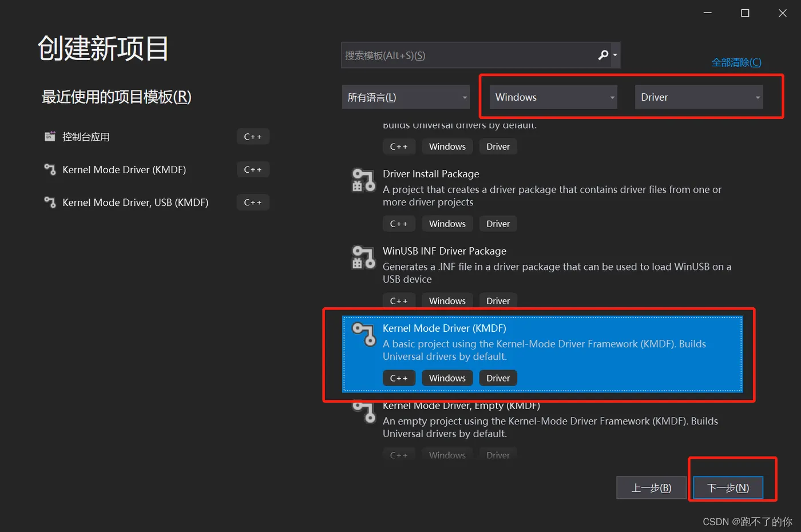Select Kernel Mode Driver (KMDF) template title
Screen dimensions: 801x532
pos(445,328)
